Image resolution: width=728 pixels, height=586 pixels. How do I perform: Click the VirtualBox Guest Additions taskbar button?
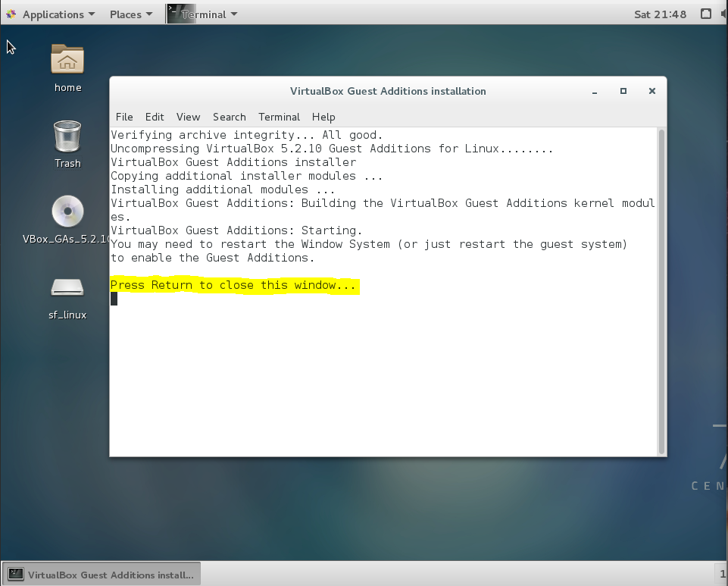click(102, 575)
